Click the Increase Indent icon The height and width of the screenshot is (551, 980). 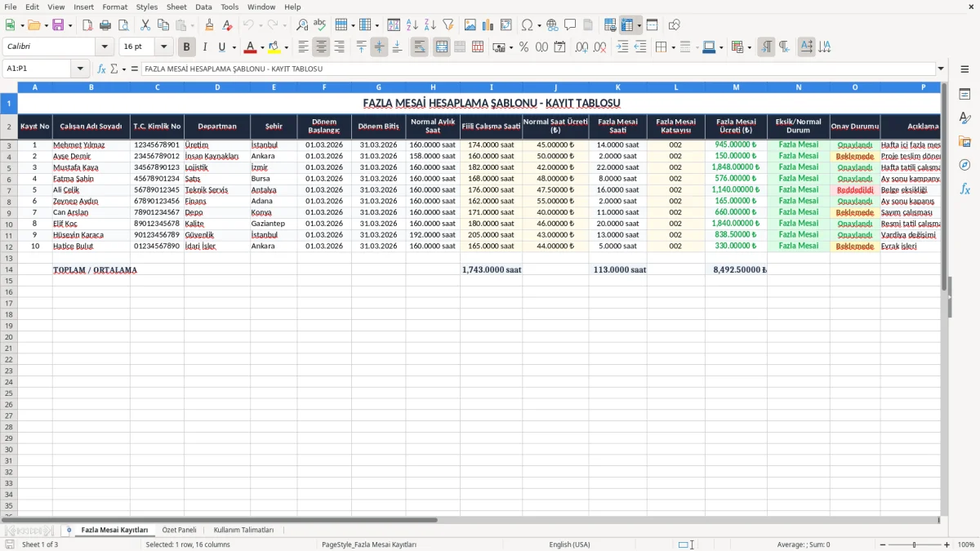[622, 47]
